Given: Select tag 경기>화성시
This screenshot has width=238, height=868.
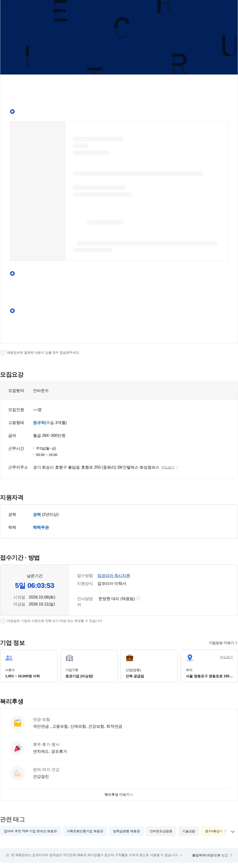Looking at the screenshot, I should [214, 831].
